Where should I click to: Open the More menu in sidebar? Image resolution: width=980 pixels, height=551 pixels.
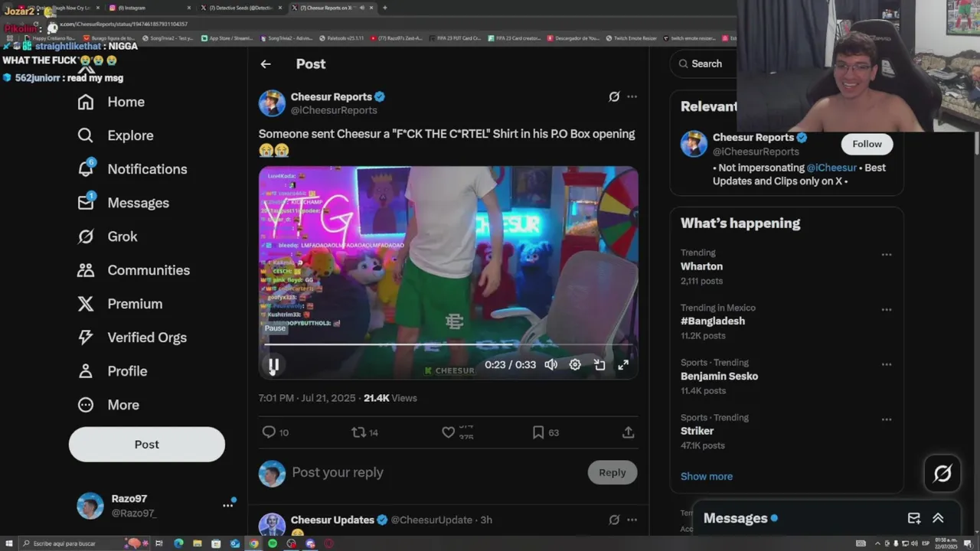click(108, 405)
